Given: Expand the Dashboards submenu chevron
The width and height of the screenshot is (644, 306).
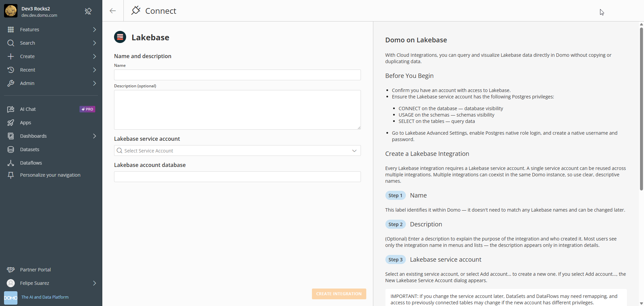Looking at the screenshot, I should coord(94,136).
